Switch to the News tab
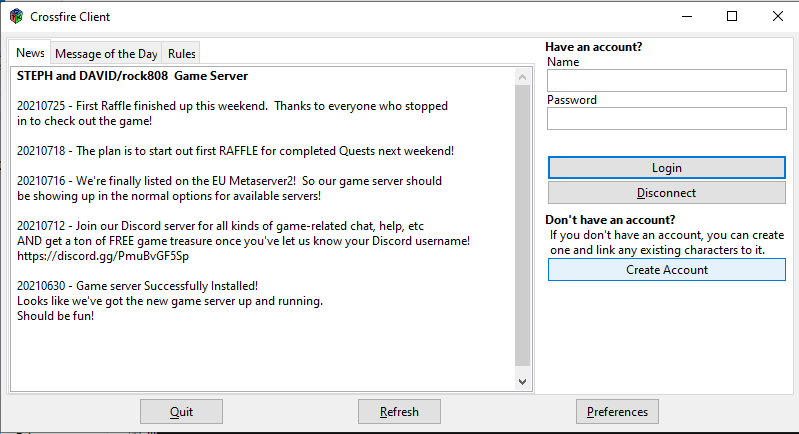This screenshot has width=799, height=434. pos(30,53)
